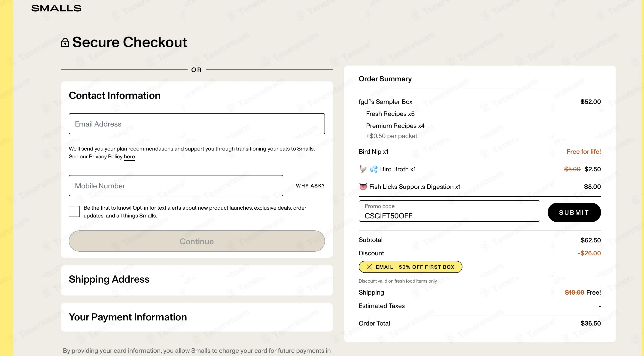
Task: Click the $52.00 sampler box price
Action: tap(590, 102)
